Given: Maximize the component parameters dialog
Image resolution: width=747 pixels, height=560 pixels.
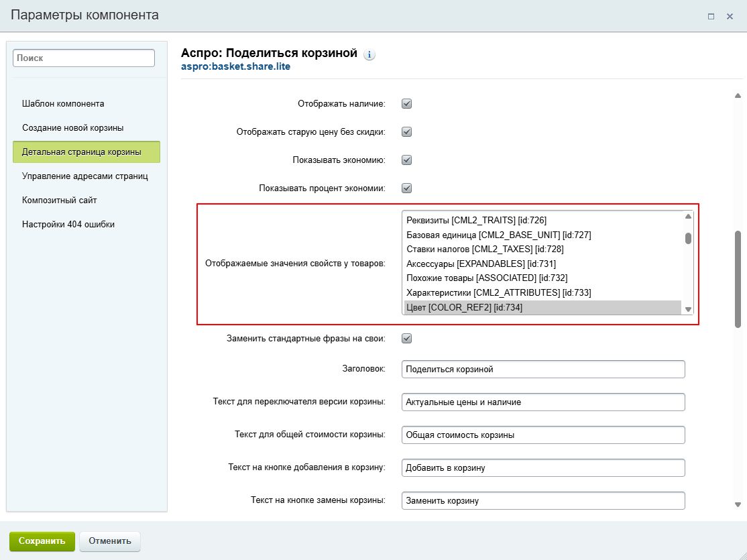Looking at the screenshot, I should (711, 16).
